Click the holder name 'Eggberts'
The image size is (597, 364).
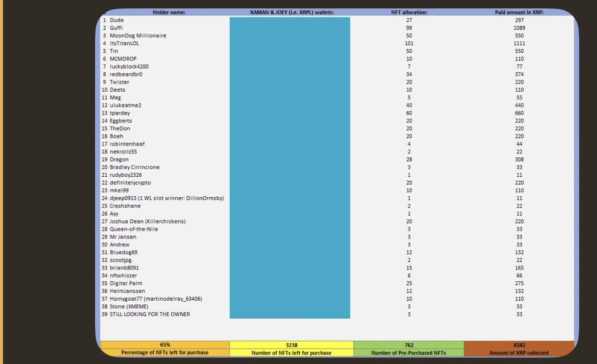pyautogui.click(x=120, y=121)
